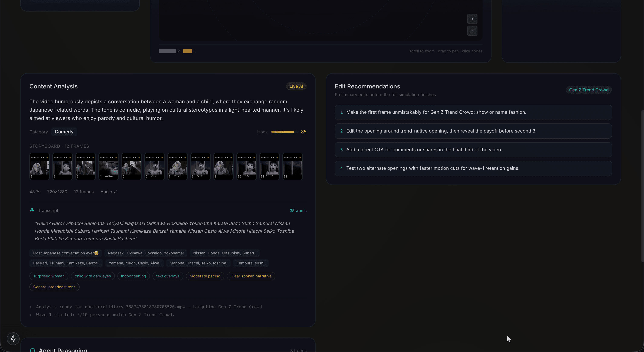Click the Transcript microphone icon
Screen dimensions: 644x352
[32, 210]
